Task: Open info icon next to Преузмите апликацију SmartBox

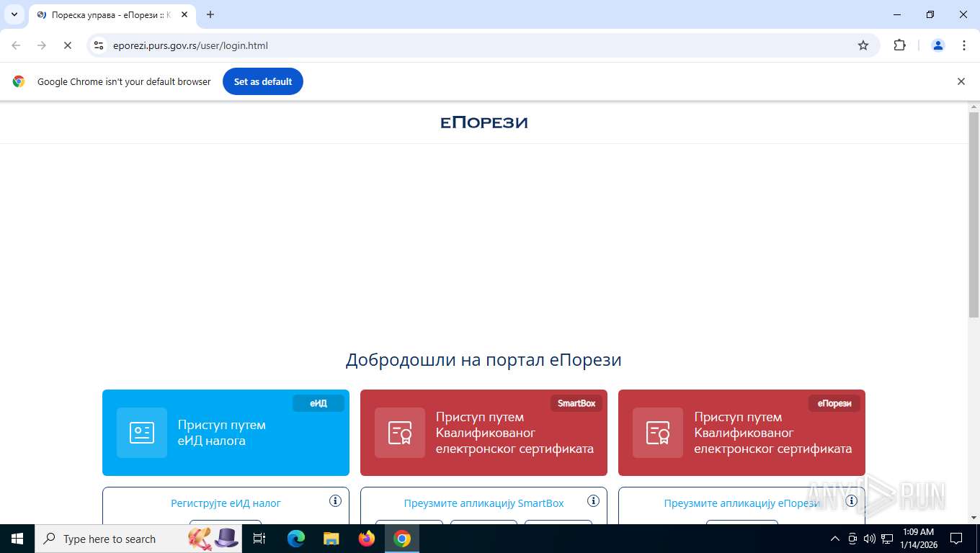Action: 593,500
